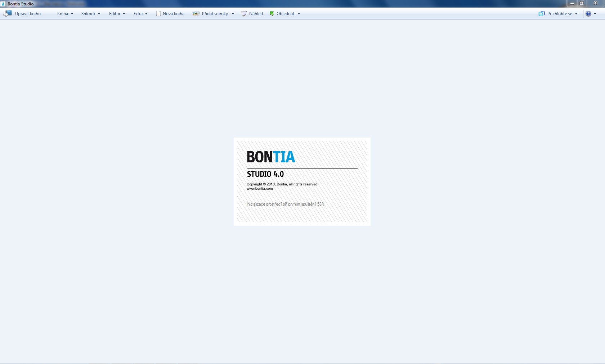The width and height of the screenshot is (605, 364).
Task: Create a book via Nová kniha label
Action: pyautogui.click(x=174, y=14)
